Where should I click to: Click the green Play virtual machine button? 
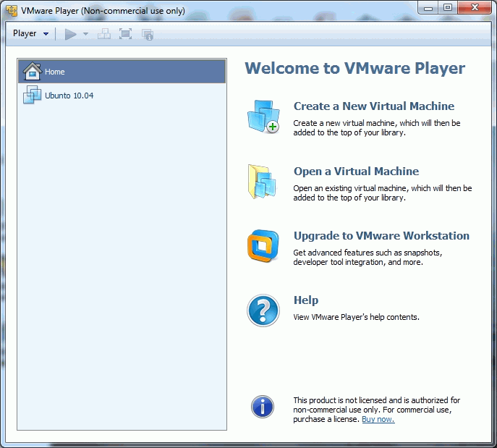coord(70,34)
